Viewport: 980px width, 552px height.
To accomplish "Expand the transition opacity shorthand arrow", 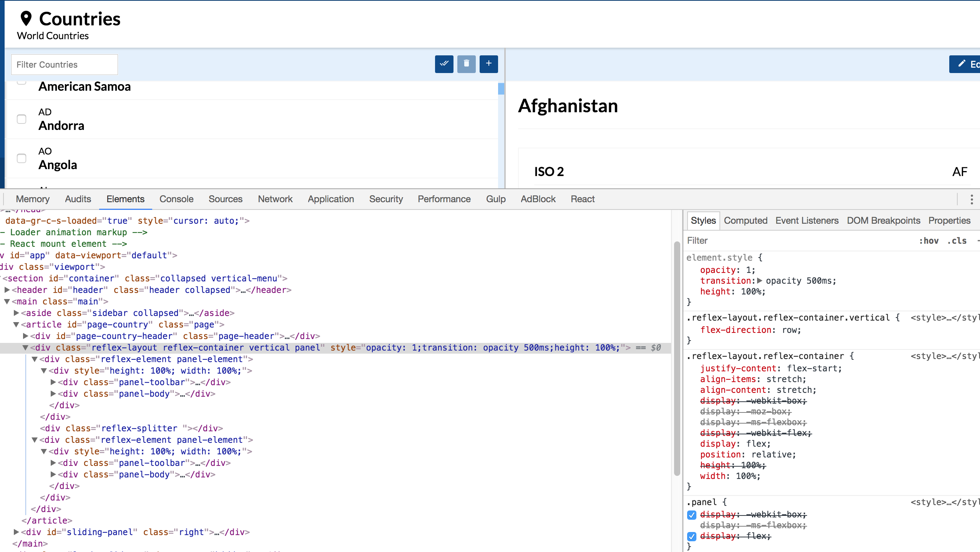I will 760,281.
